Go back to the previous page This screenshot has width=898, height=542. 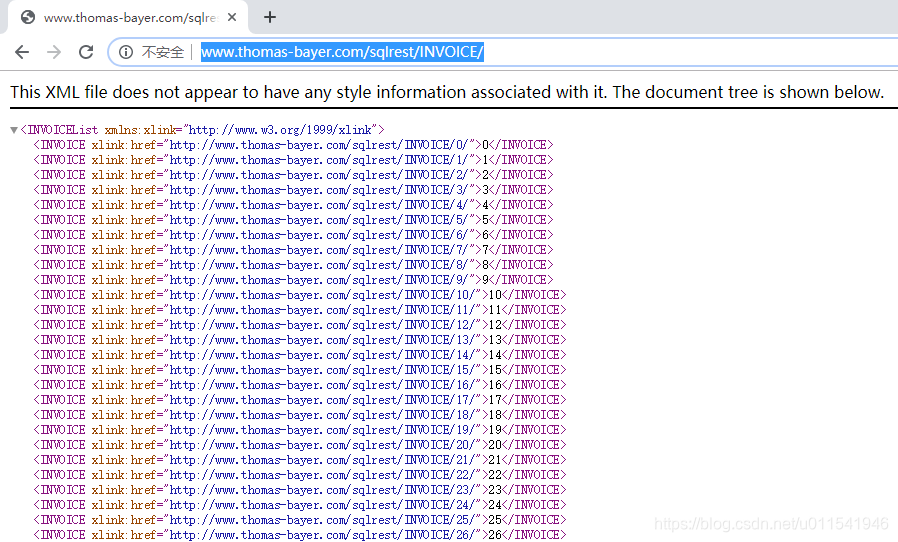pos(22,52)
